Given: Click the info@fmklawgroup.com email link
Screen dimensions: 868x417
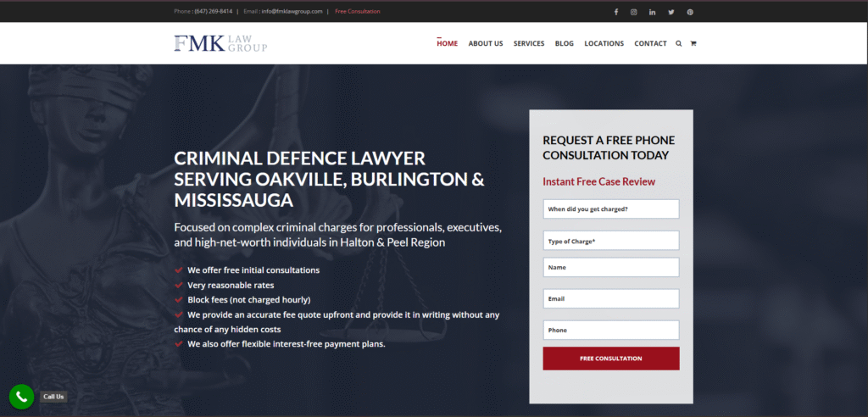Looking at the screenshot, I should 292,12.
